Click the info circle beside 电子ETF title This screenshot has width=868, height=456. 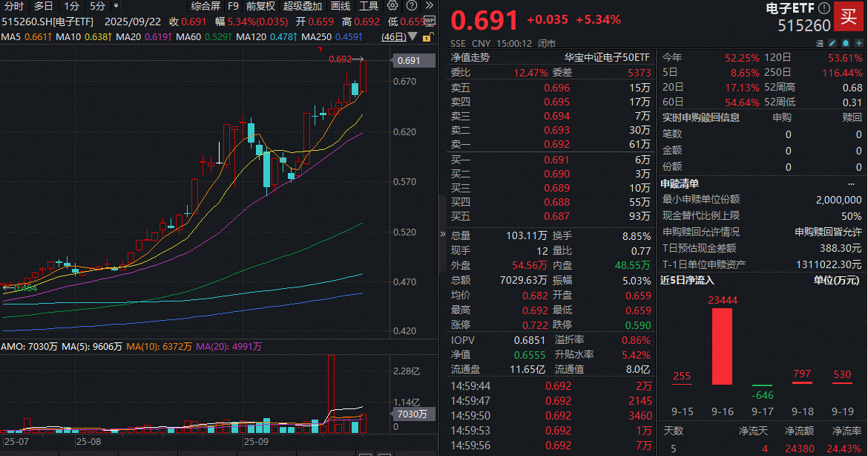824,7
